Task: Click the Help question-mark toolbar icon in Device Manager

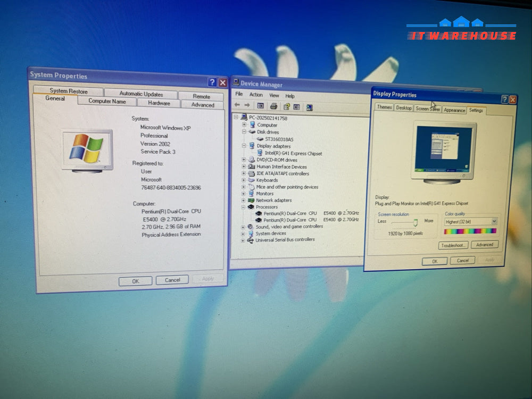Action: [286, 106]
